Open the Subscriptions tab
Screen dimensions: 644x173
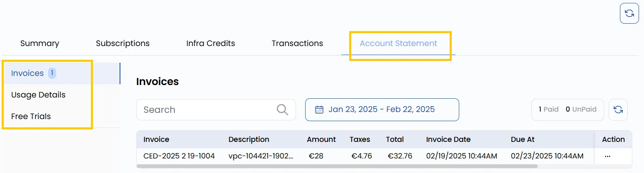(122, 43)
